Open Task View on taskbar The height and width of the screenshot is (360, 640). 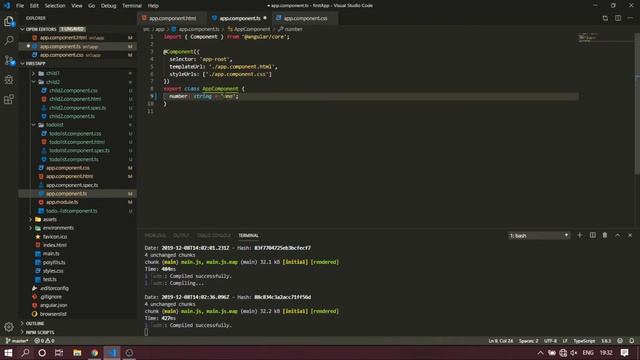[x=59, y=353]
